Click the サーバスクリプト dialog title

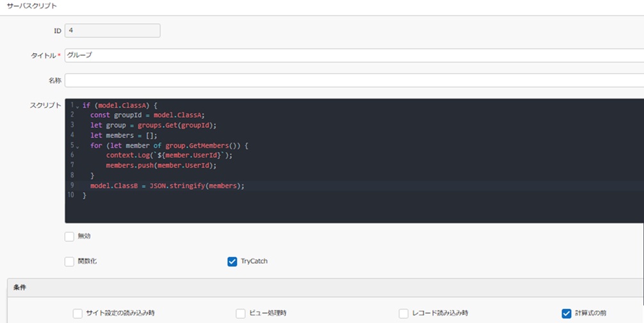coord(32,6)
